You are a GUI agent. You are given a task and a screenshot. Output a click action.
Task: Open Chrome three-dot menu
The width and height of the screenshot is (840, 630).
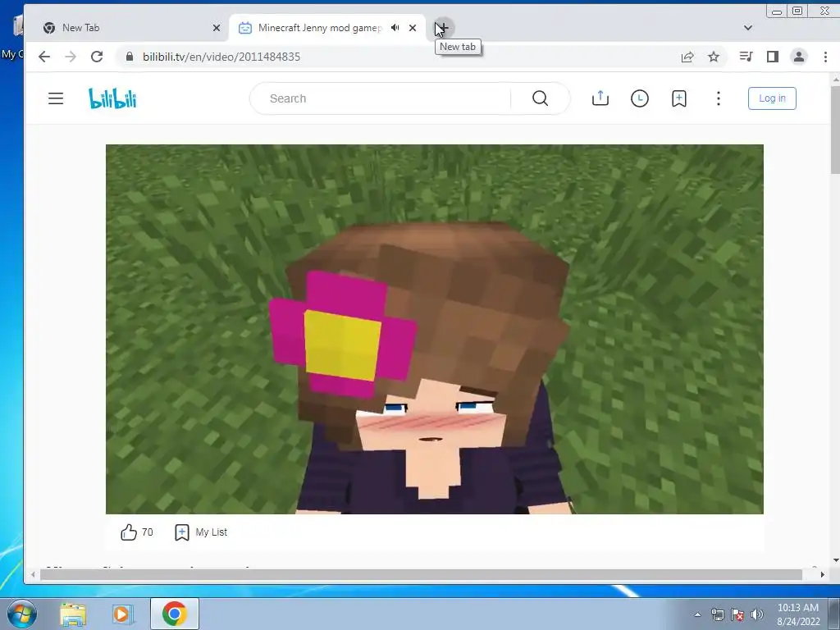coord(825,57)
